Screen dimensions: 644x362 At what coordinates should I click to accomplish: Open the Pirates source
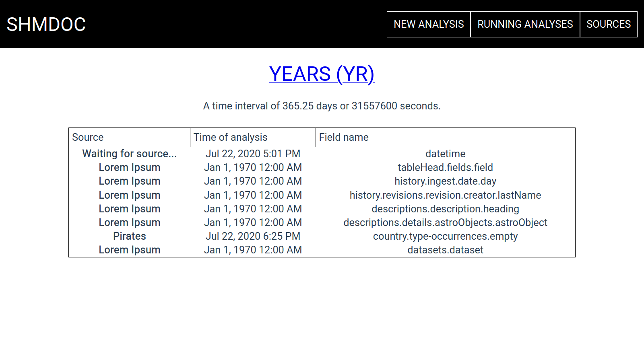coord(129,237)
